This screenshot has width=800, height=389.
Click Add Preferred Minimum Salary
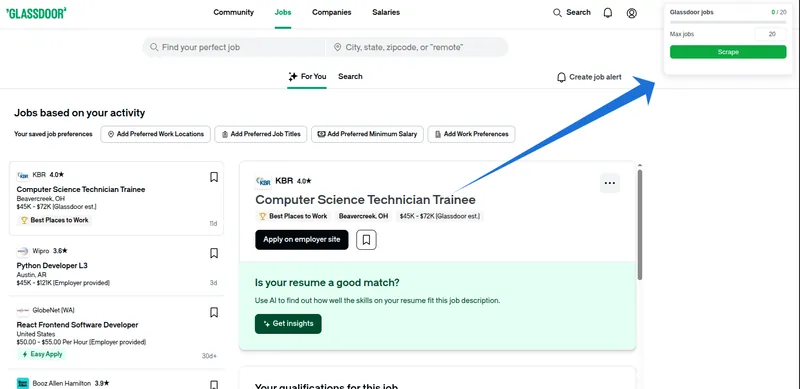(x=367, y=134)
